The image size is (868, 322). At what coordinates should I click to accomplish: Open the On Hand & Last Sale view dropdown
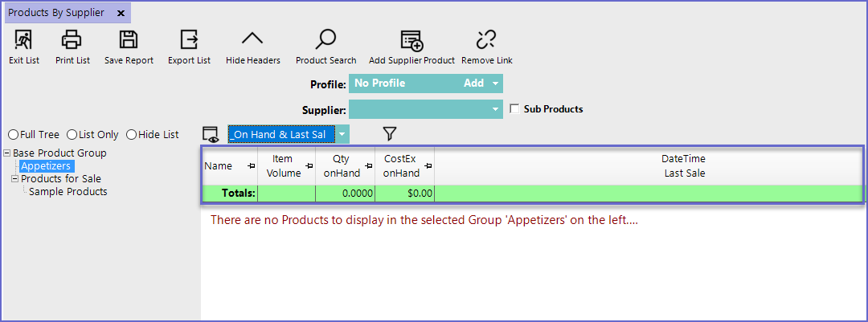tap(342, 134)
